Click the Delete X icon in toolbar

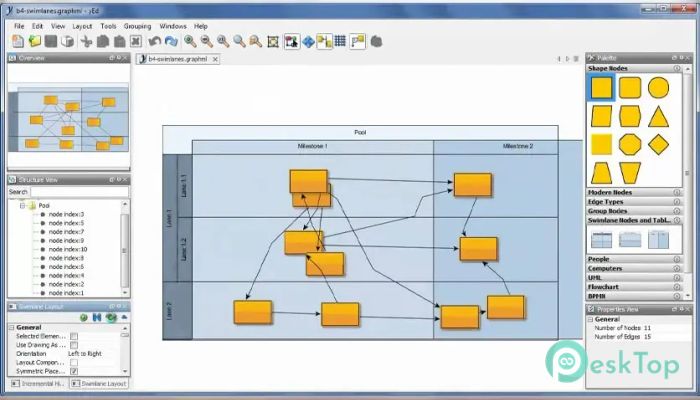click(x=136, y=42)
